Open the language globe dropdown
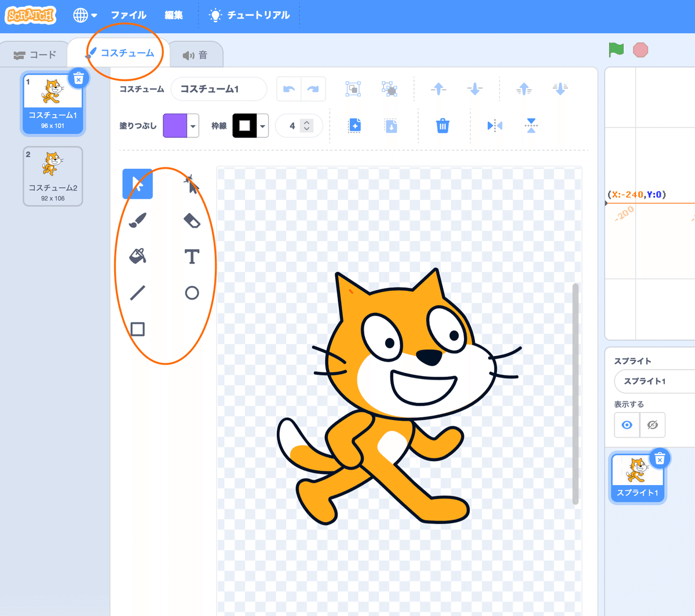 [x=85, y=15]
